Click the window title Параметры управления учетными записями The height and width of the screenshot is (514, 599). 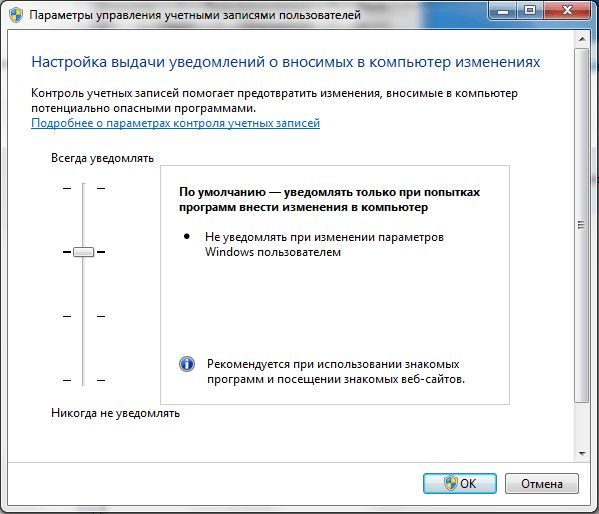click(x=195, y=15)
